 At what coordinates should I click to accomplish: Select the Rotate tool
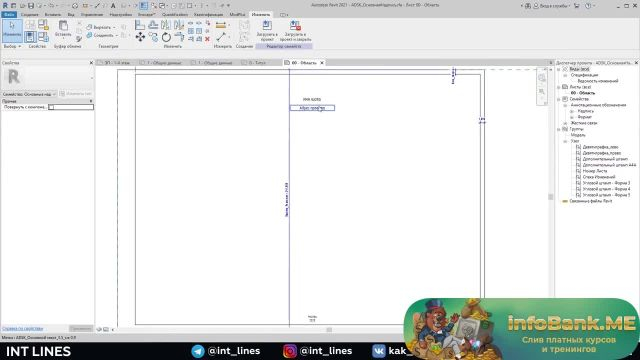tap(166, 38)
